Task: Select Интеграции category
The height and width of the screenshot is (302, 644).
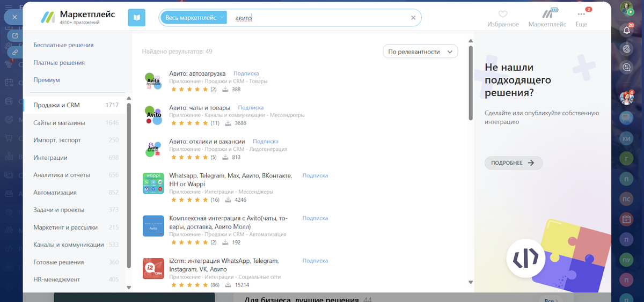Action: (75, 158)
